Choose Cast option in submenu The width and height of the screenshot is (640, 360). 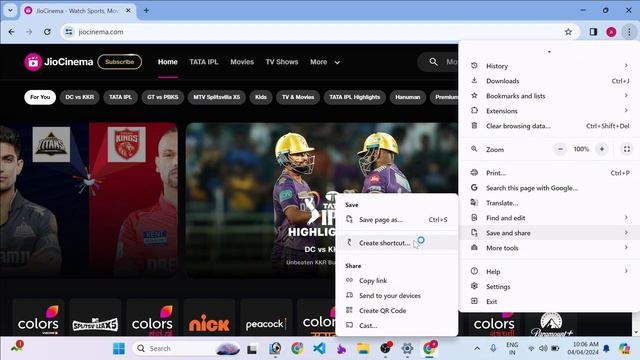click(396, 326)
